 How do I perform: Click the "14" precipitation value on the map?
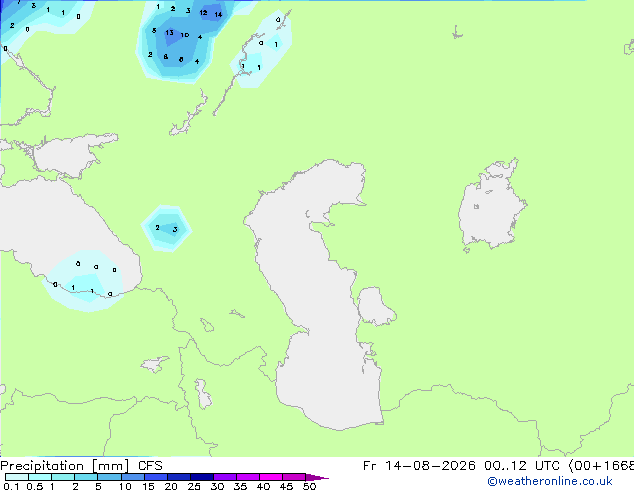(218, 15)
